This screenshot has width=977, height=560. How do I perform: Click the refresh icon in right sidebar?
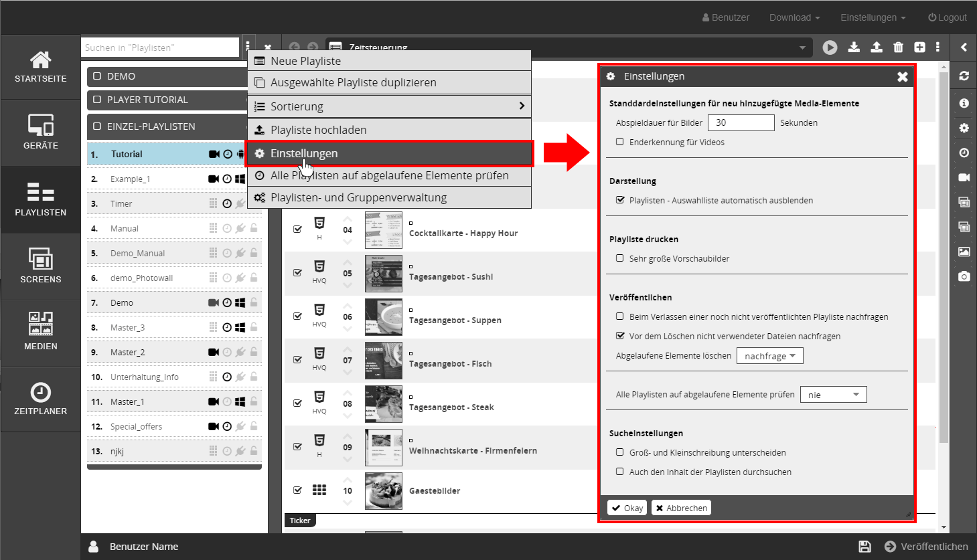[x=964, y=76]
